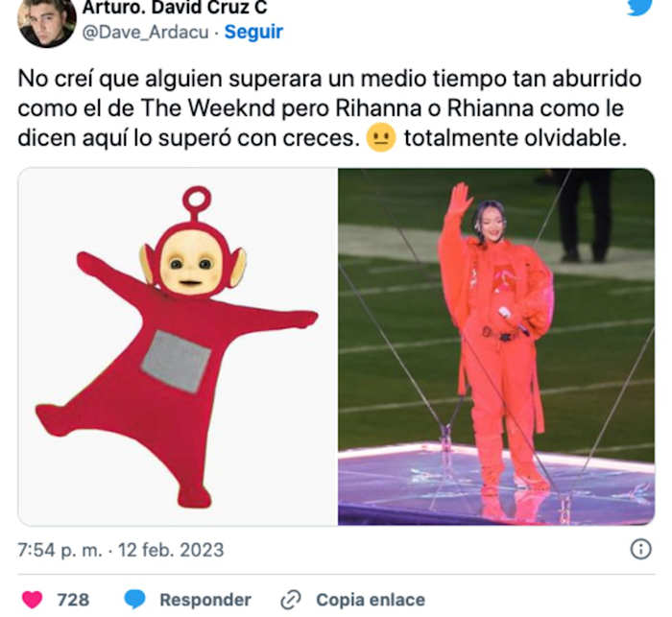Click Seguir to follow the account
The height and width of the screenshot is (617, 672).
click(253, 32)
